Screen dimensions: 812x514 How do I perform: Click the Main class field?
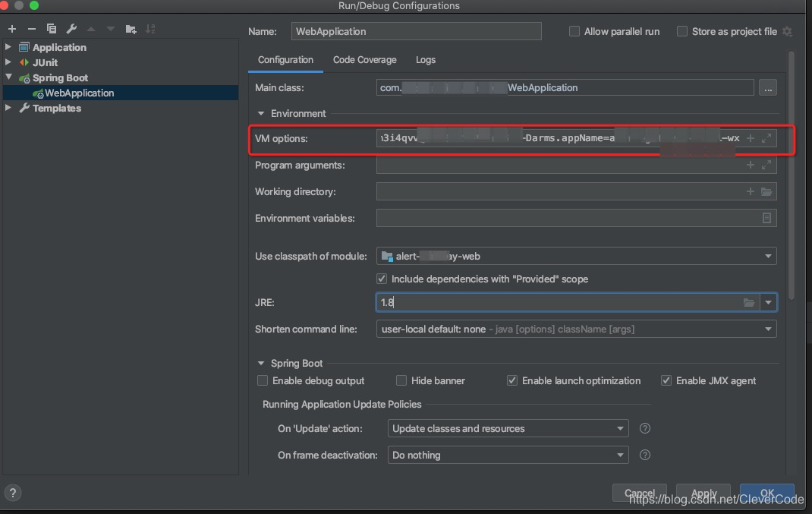(565, 87)
